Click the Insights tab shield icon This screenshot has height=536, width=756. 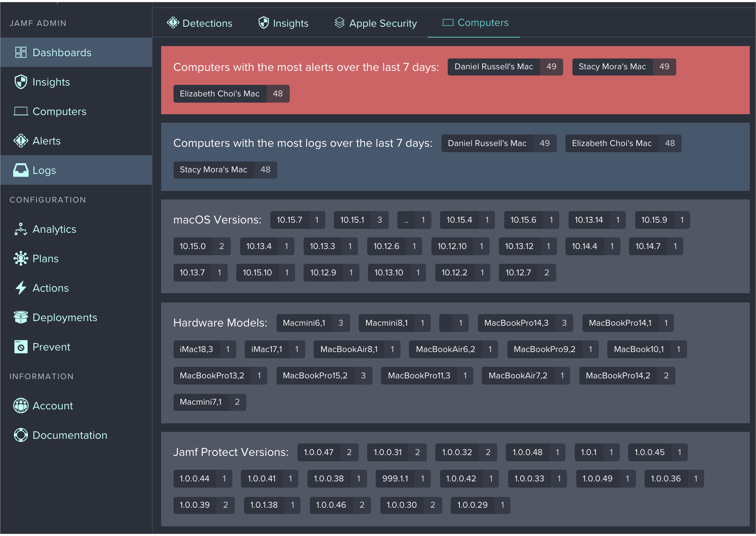(x=264, y=23)
